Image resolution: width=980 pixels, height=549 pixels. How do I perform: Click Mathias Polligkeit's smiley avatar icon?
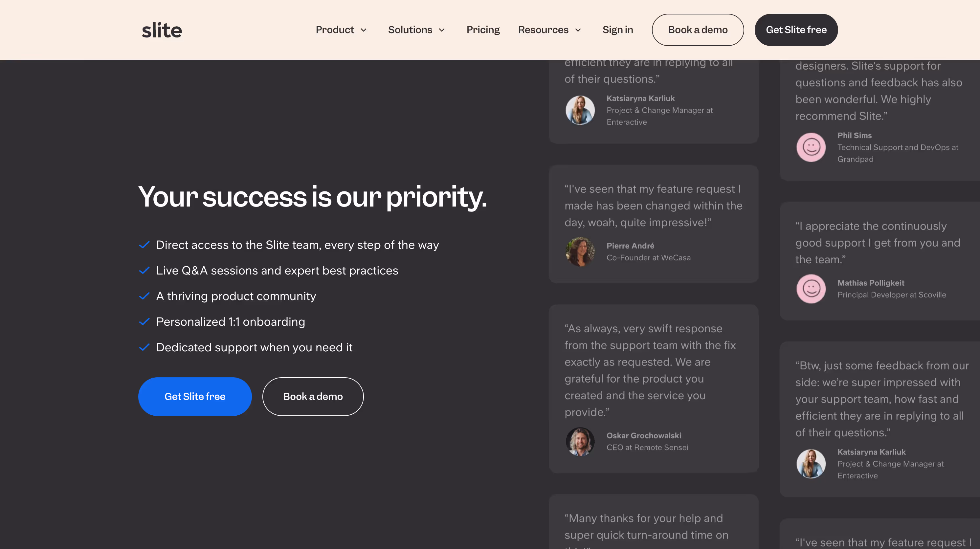tap(811, 289)
